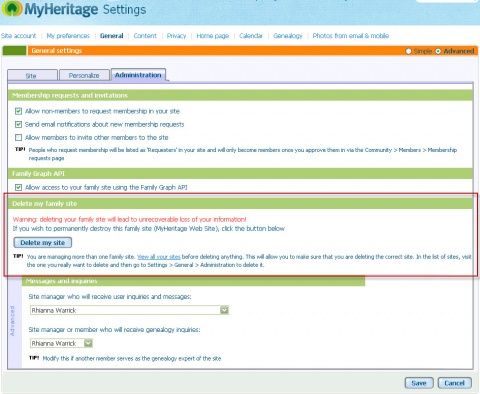Click the Save button

pyautogui.click(x=419, y=383)
